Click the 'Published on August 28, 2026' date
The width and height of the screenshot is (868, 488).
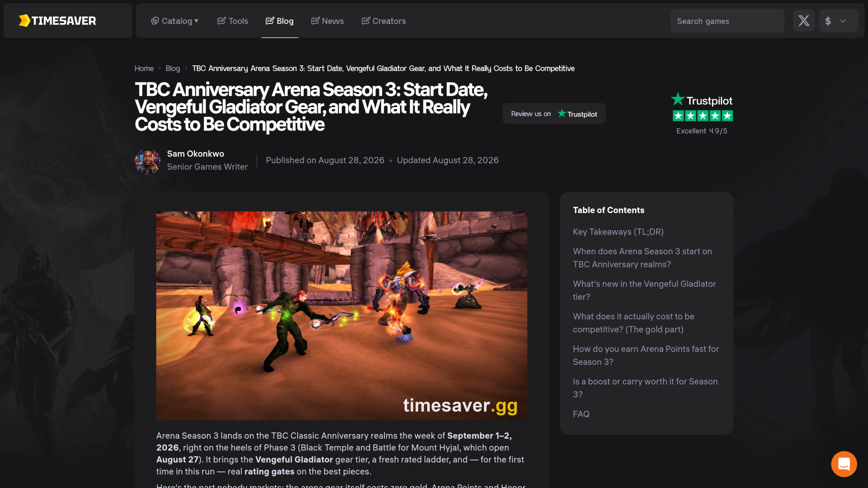click(325, 160)
